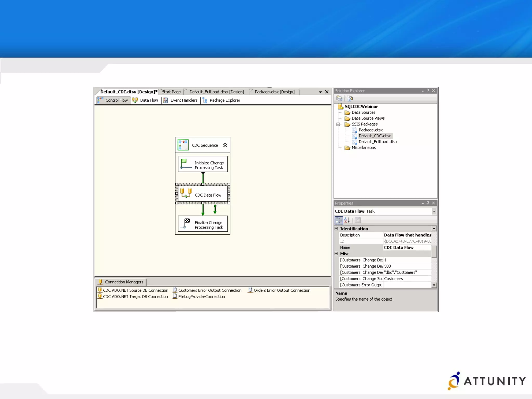Click the Categorized view icon in Properties
This screenshot has width=532, height=399.
tap(339, 220)
